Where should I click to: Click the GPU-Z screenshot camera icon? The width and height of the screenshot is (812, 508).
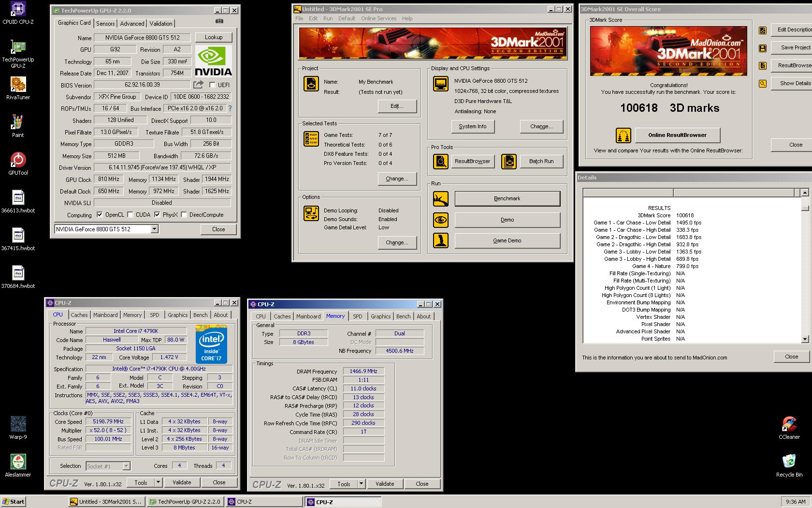point(219,21)
